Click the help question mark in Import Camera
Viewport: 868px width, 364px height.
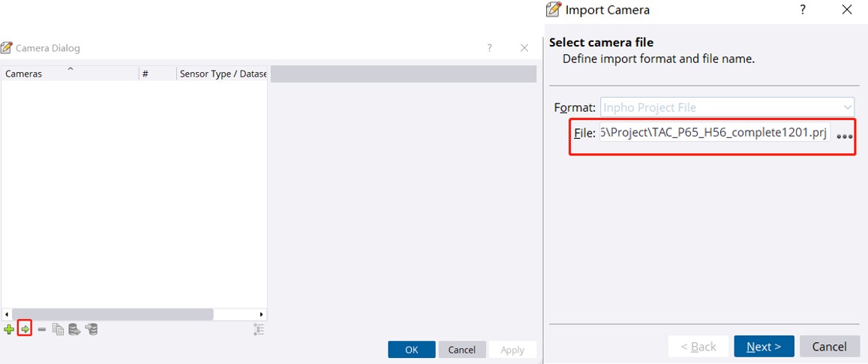pos(802,10)
